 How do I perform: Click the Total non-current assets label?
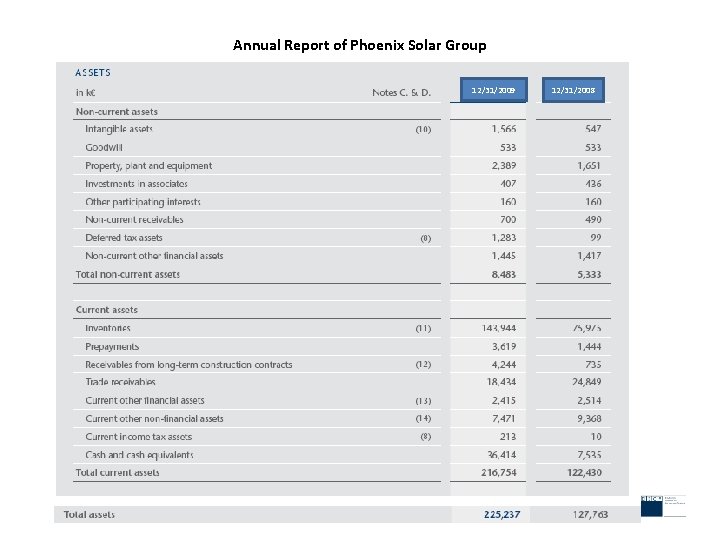tap(128, 274)
